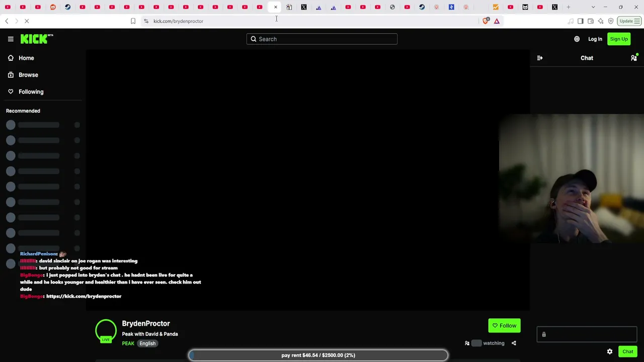
Task: Click 'Peak with David & Panda' stream title
Action: pos(150,334)
